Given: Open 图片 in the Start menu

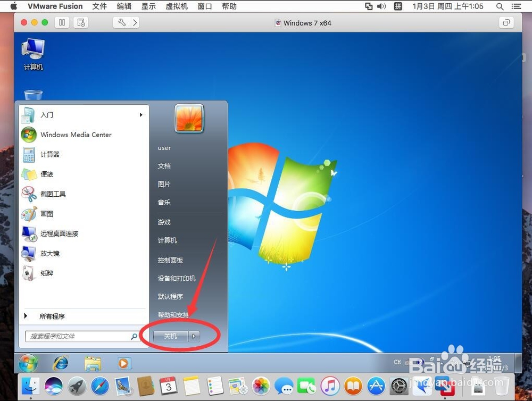Looking at the screenshot, I should 164,184.
